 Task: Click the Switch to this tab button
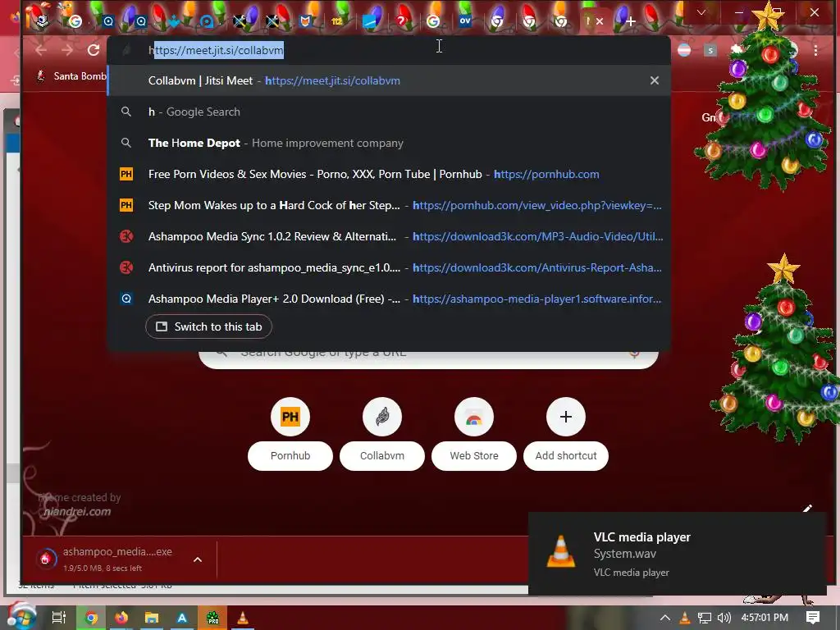tap(208, 326)
